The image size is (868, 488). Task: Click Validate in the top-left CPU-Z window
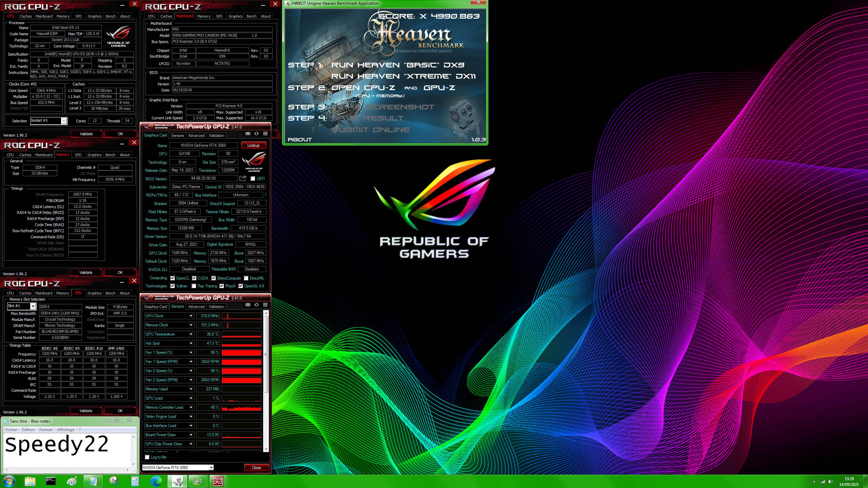[x=86, y=134]
